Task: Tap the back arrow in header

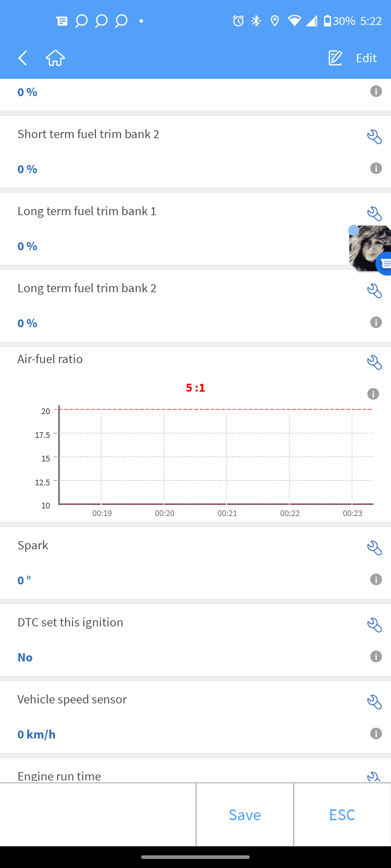Action: (23, 58)
